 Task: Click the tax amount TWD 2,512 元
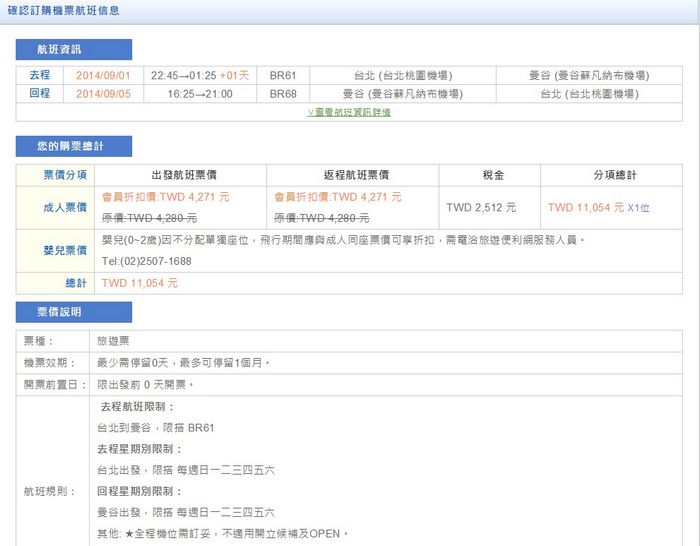(481, 207)
